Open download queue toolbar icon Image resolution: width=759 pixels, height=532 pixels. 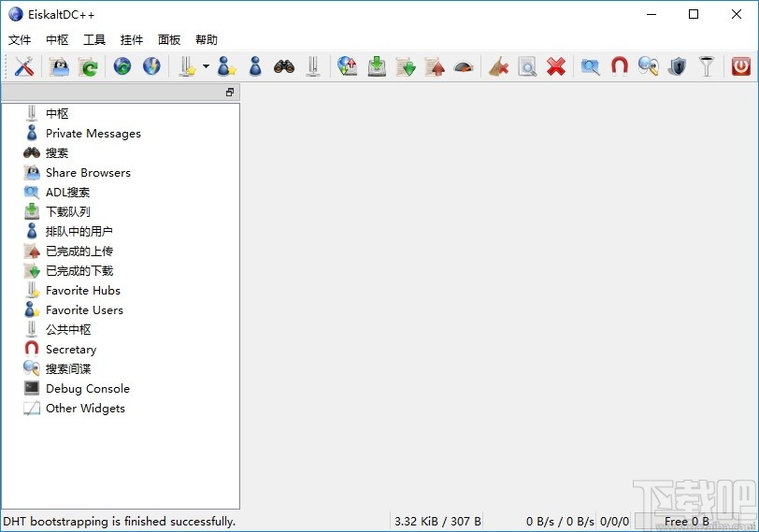coord(377,66)
